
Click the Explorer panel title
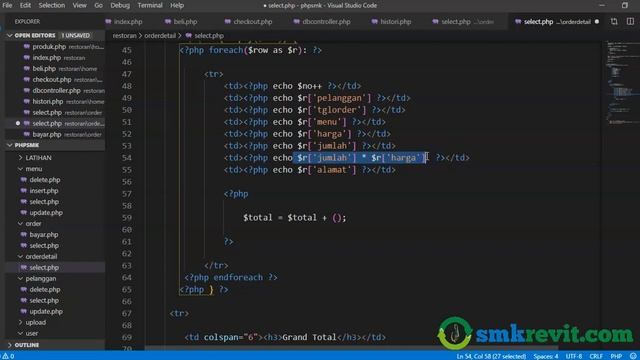point(27,22)
